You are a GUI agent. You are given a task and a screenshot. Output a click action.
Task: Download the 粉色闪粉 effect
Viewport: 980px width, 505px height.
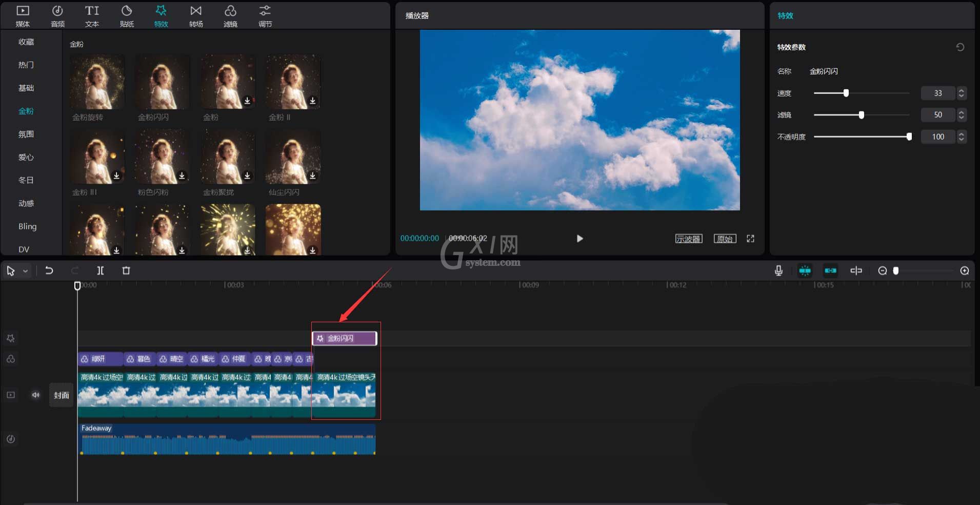(x=182, y=176)
